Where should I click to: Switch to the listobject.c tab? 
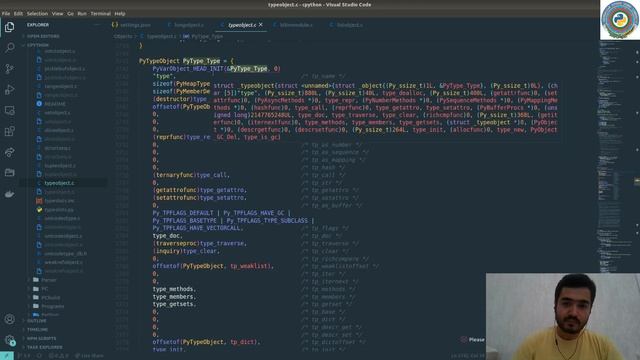pos(347,25)
